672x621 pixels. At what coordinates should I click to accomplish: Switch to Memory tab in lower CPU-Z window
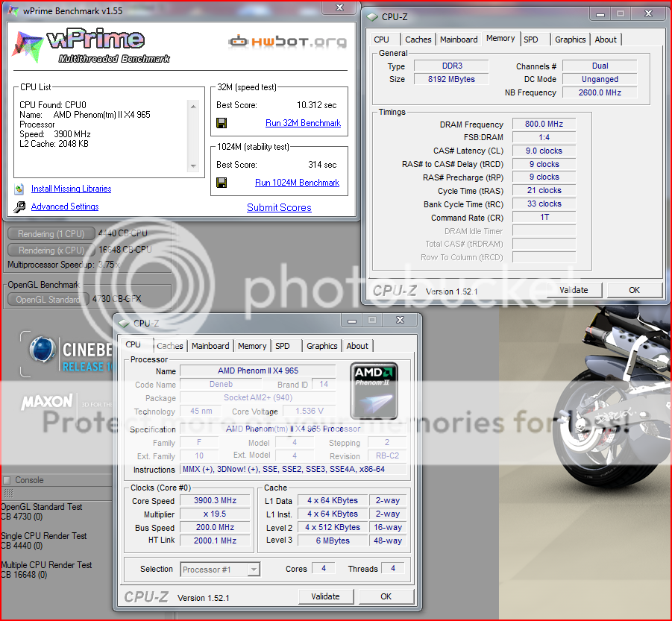pyautogui.click(x=252, y=346)
